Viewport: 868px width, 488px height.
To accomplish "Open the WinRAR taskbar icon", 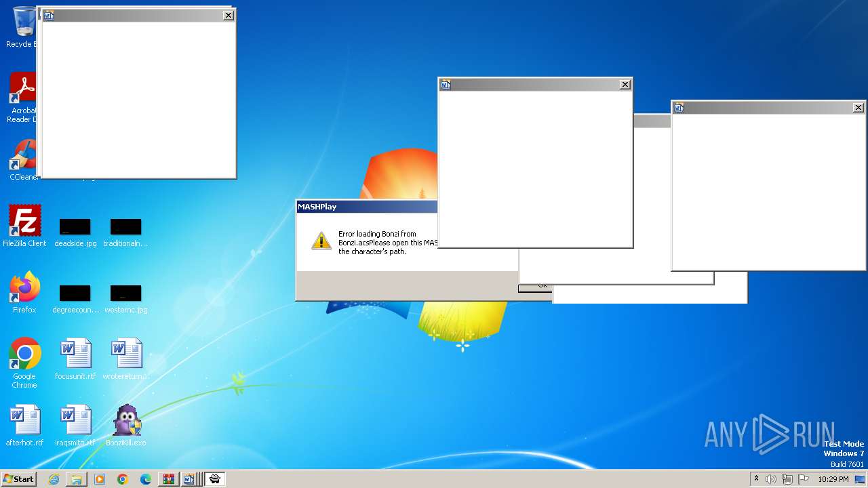I will coord(168,479).
